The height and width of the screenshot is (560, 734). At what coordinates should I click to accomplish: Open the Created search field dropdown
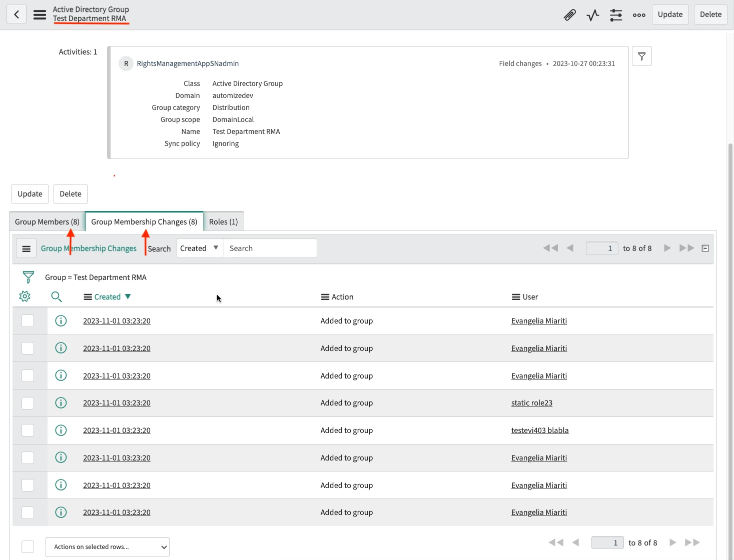point(200,248)
